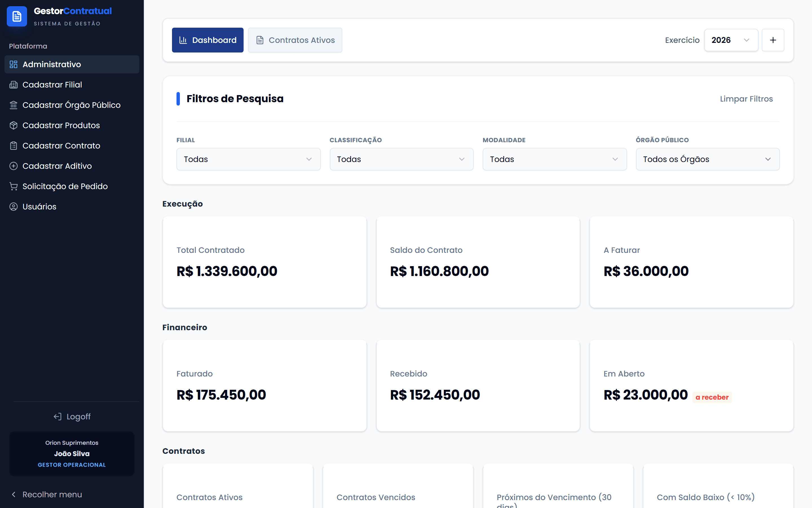Select Cadastrar Produtos in sidebar
The image size is (812, 508).
[72, 125]
